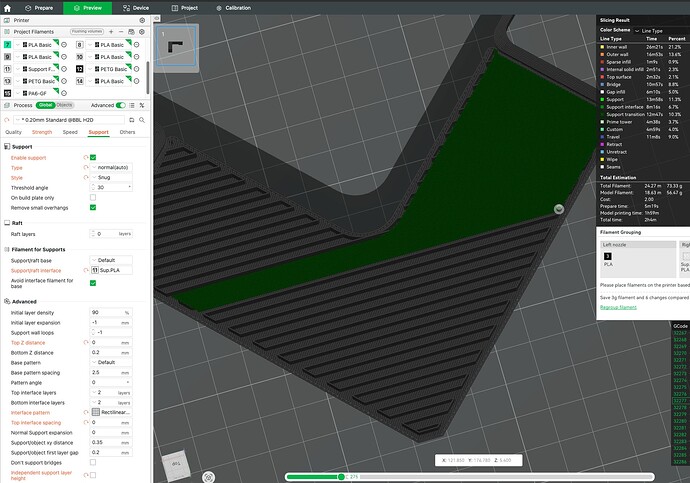Click the round camera view icon below viewport
690x483 pixels.
pos(209,477)
